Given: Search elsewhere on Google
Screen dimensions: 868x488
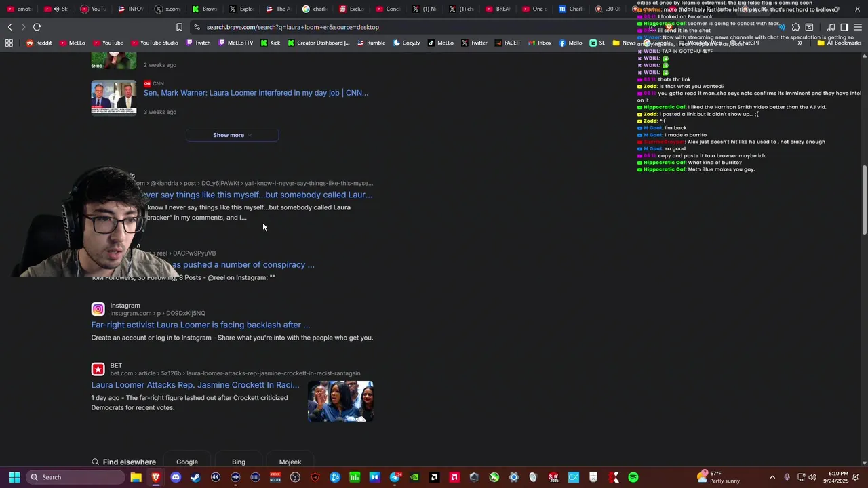Looking at the screenshot, I should 187,462.
